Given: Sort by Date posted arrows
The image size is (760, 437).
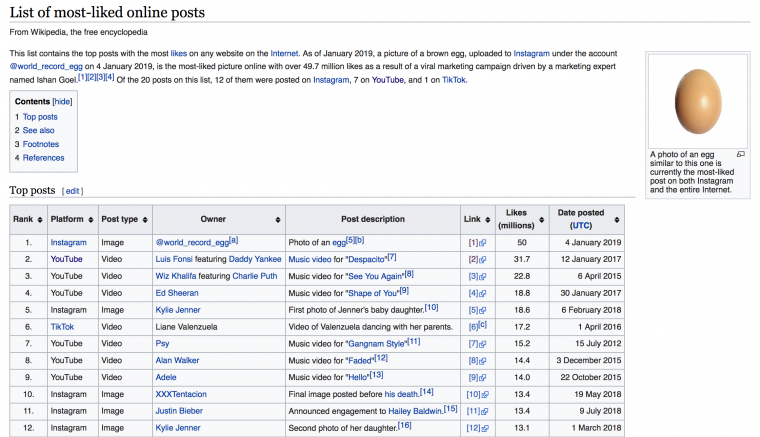Looking at the screenshot, I should coord(617,219).
